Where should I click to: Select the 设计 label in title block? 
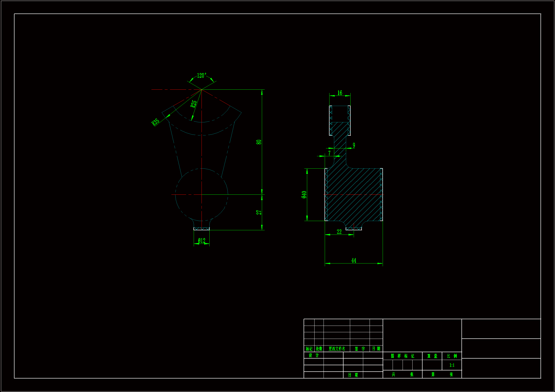(x=314, y=355)
